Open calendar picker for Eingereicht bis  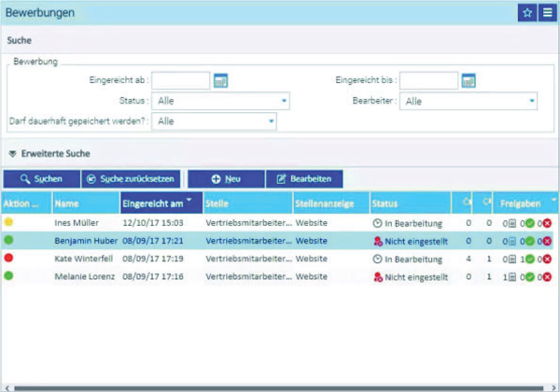point(469,80)
